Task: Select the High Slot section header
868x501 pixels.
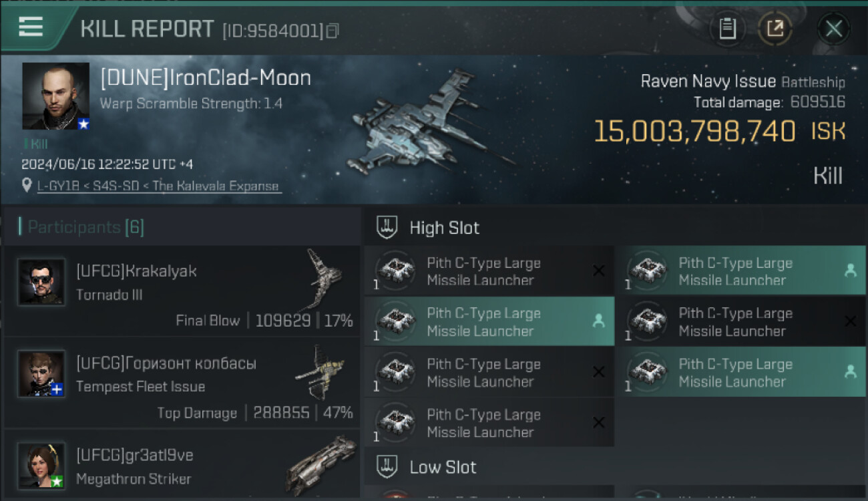Action: [444, 228]
